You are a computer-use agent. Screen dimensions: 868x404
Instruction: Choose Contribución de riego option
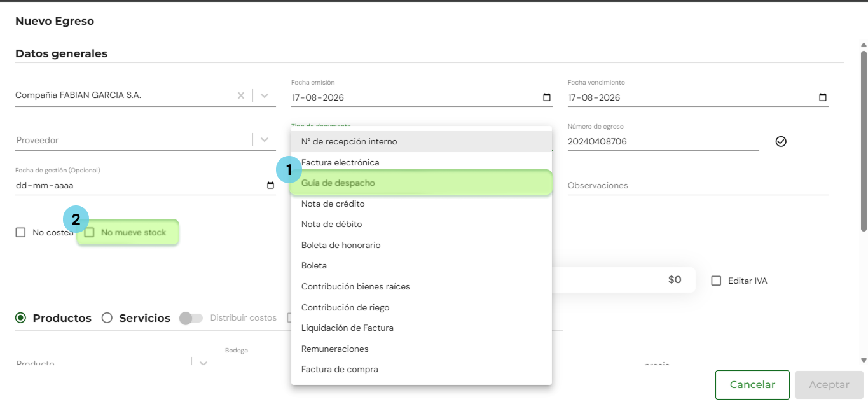421,307
